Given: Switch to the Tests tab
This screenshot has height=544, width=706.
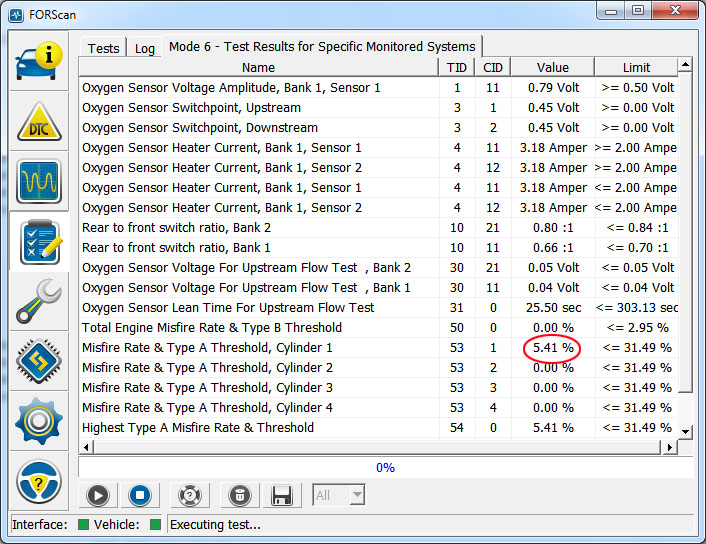Looking at the screenshot, I should click(103, 48).
